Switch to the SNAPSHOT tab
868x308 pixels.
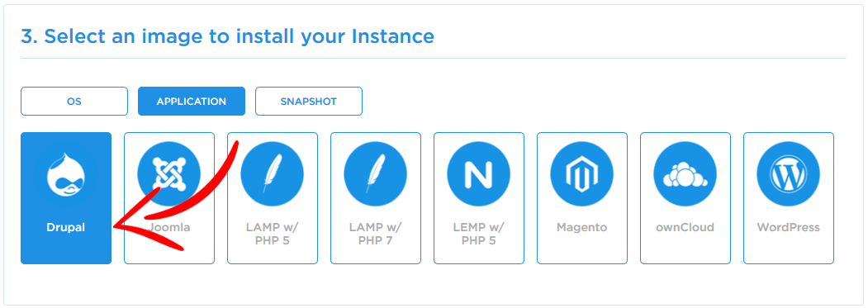(x=309, y=102)
